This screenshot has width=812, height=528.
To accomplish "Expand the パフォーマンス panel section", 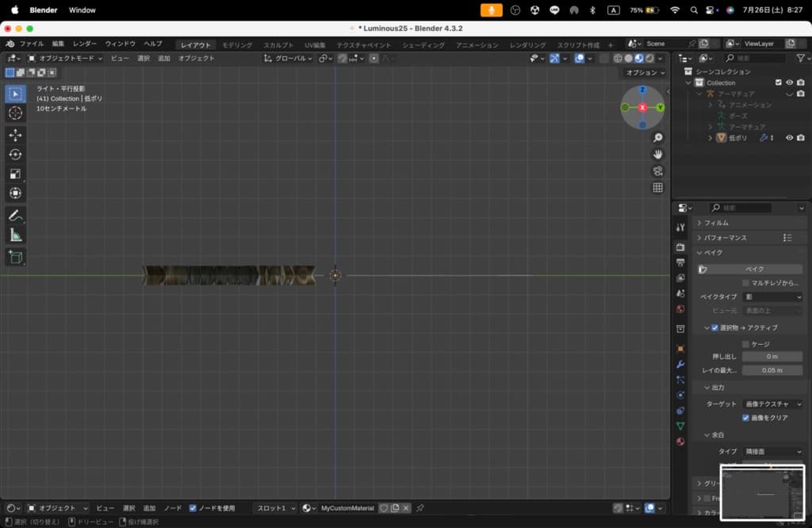I will coord(726,238).
